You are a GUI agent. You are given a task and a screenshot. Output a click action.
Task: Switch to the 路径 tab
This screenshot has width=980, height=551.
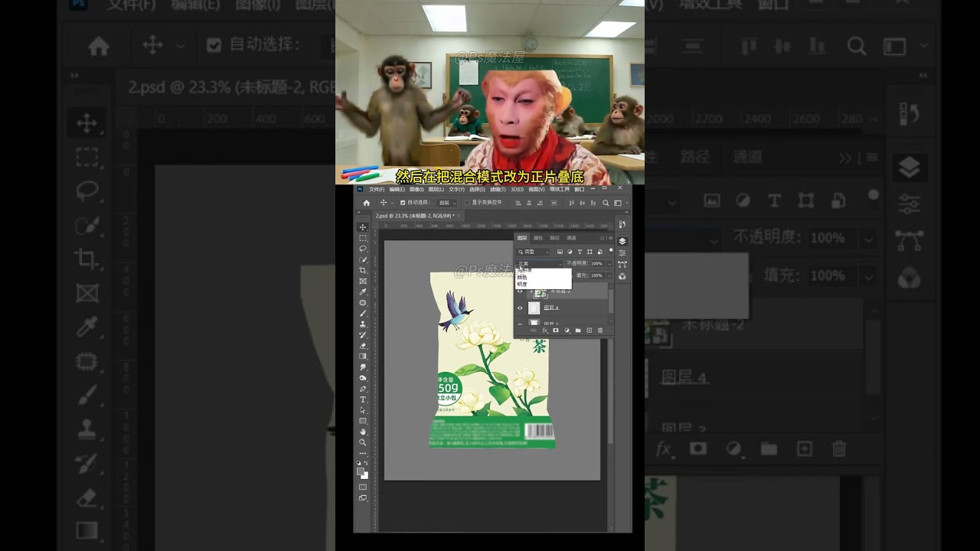coord(554,238)
